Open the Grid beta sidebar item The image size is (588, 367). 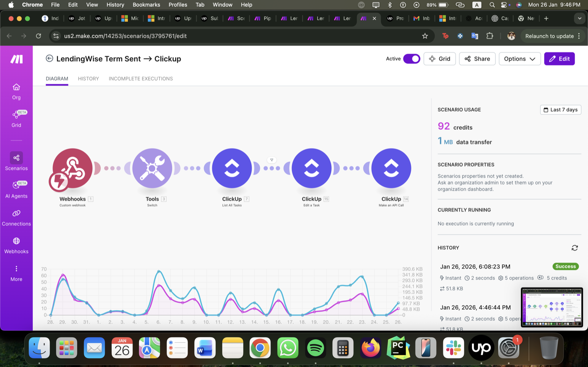[16, 119]
